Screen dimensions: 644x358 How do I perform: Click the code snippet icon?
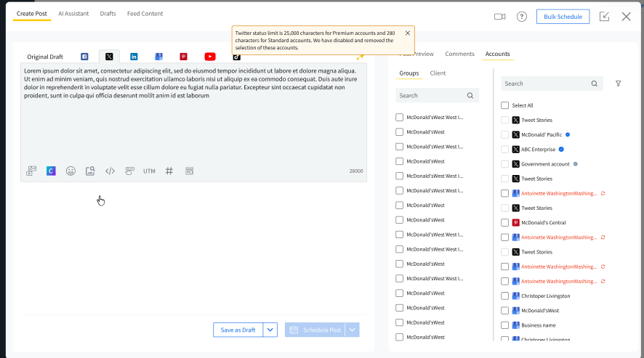point(110,171)
